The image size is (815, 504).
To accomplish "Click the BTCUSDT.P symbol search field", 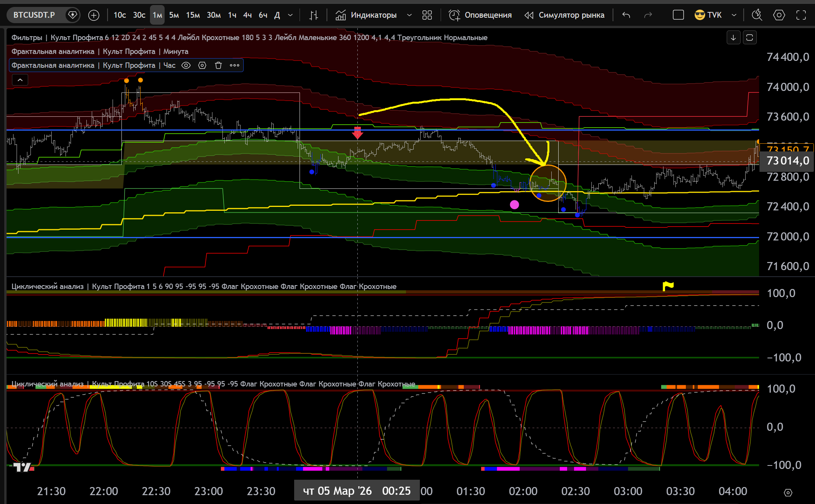I will pos(34,15).
